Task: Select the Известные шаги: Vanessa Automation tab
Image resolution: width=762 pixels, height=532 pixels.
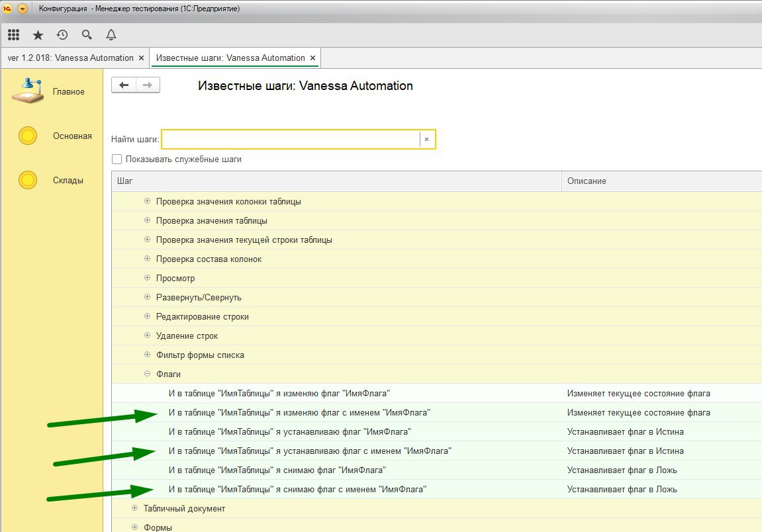Action: (x=230, y=58)
